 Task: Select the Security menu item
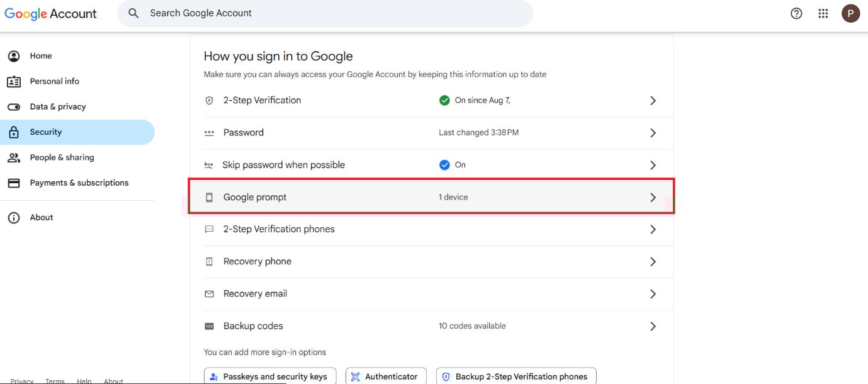click(x=77, y=132)
